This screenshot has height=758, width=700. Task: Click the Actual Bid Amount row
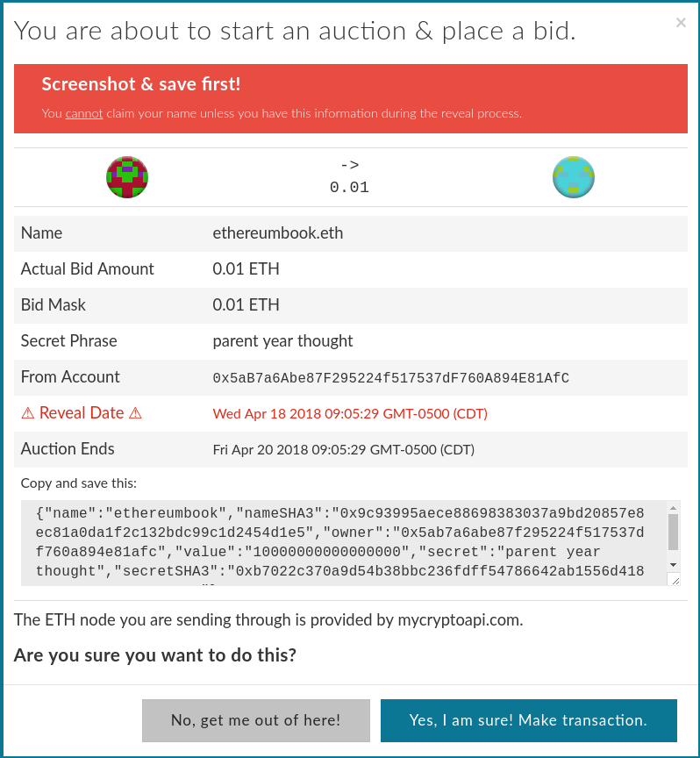click(350, 269)
